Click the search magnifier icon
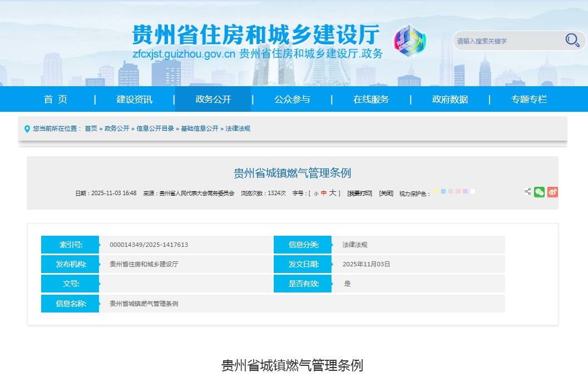This screenshot has height=392, width=588. click(x=572, y=40)
